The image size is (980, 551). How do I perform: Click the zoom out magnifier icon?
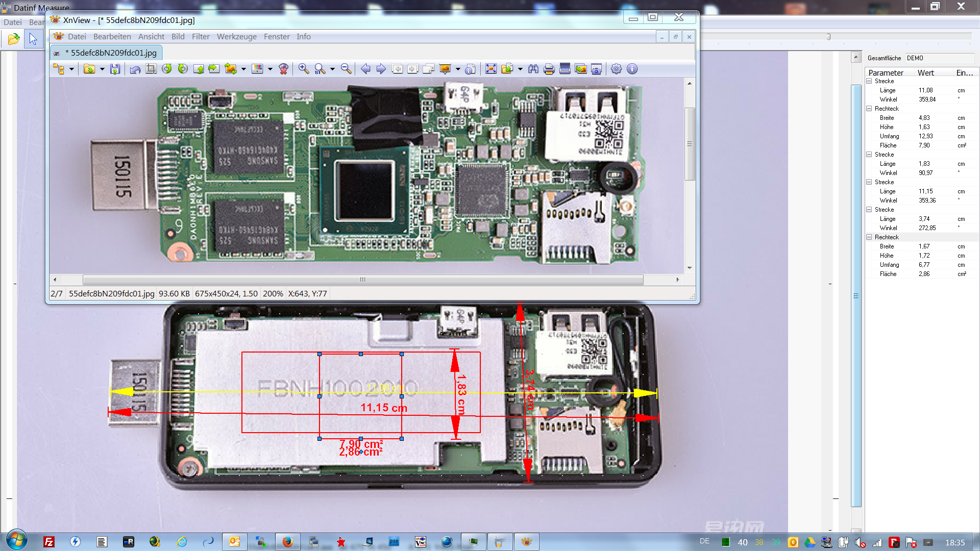[346, 69]
